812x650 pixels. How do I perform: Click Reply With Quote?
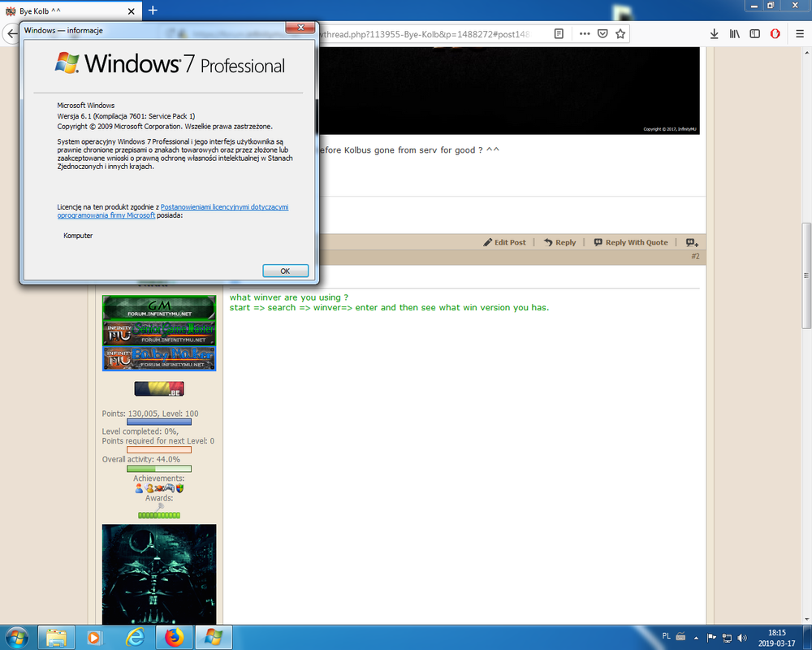click(x=631, y=242)
